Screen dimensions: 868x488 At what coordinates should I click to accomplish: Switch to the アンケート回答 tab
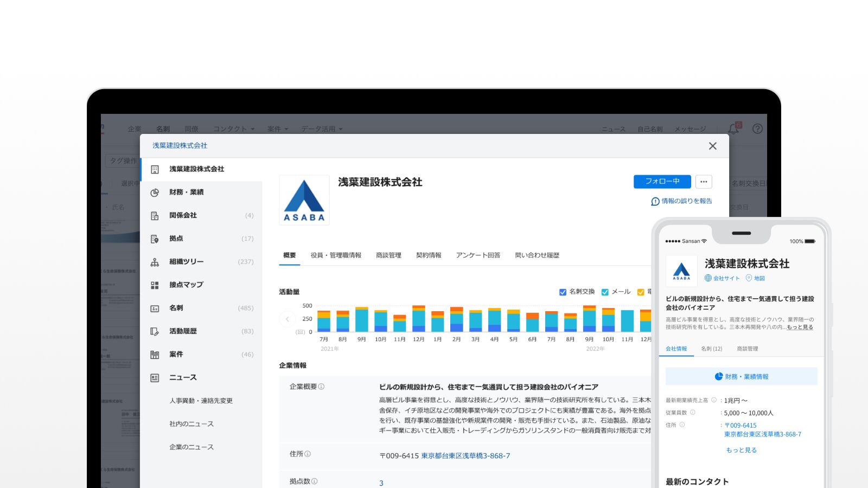(x=478, y=255)
